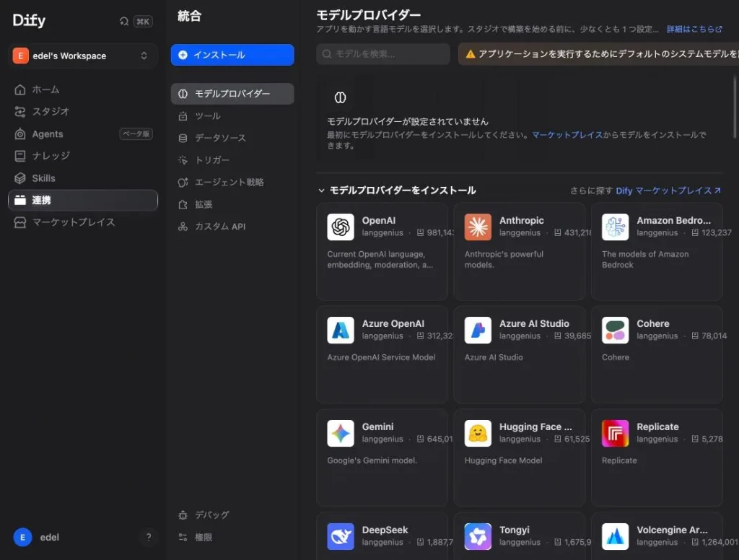This screenshot has width=739, height=560.
Task: Click the Replicate logo icon
Action: [615, 433]
